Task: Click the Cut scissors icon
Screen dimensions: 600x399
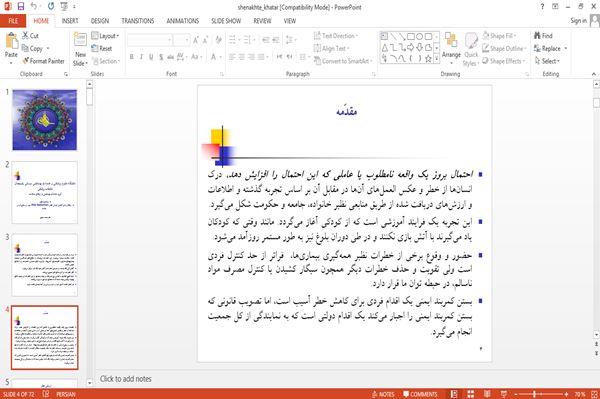Action: click(x=25, y=36)
